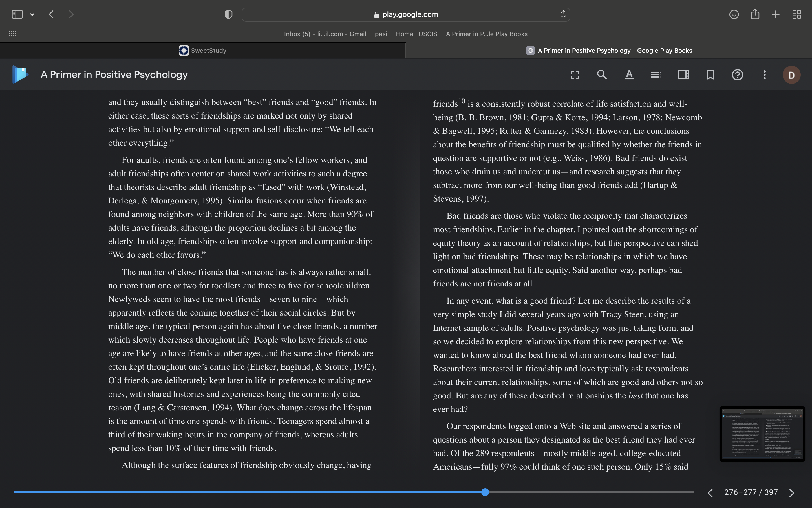Open the screenshot thumbnail preview

coord(762,434)
